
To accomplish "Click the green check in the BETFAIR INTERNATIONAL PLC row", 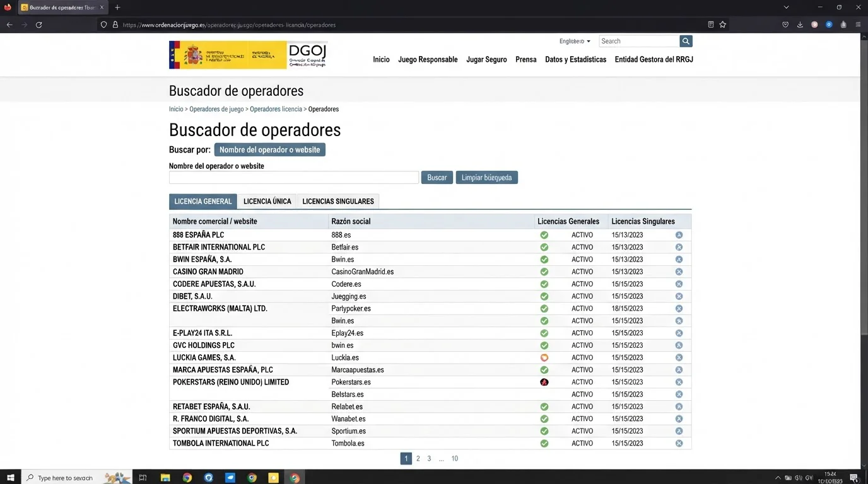I will click(x=544, y=247).
